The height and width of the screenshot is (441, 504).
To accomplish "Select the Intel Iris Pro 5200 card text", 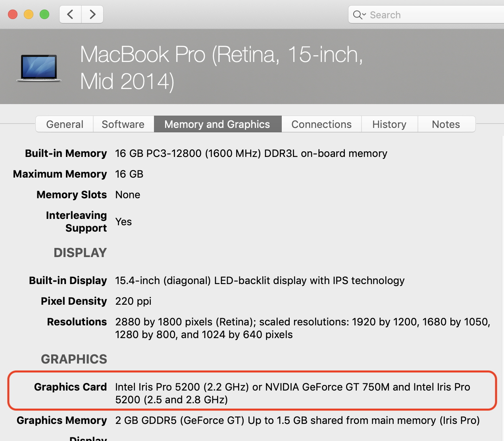I will tap(293, 393).
